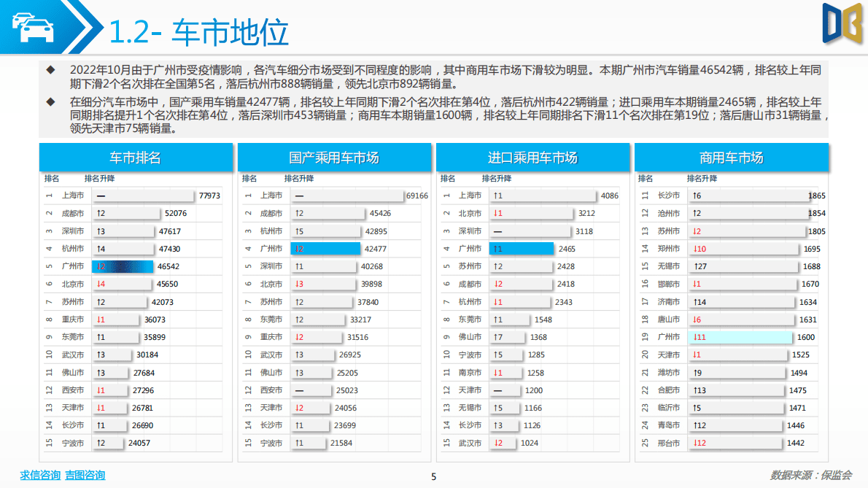This screenshot has height=488, width=868.
Task: Expand the 进口乘用车市场 panel
Action: [532, 157]
